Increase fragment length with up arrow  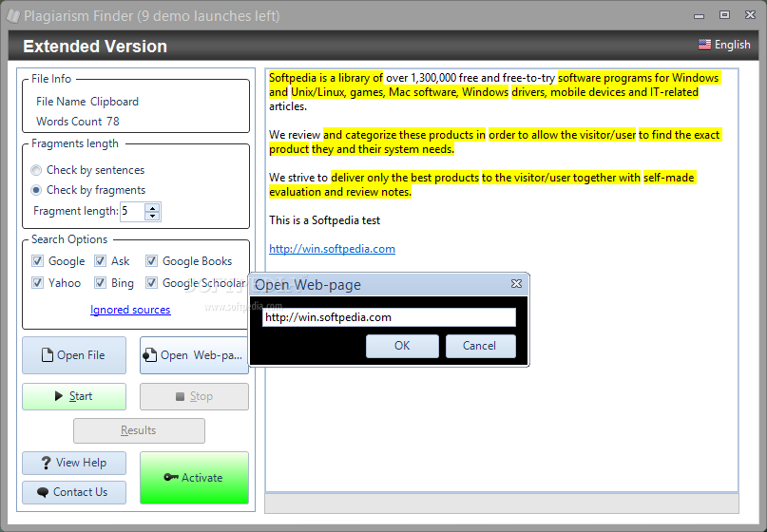tap(153, 207)
